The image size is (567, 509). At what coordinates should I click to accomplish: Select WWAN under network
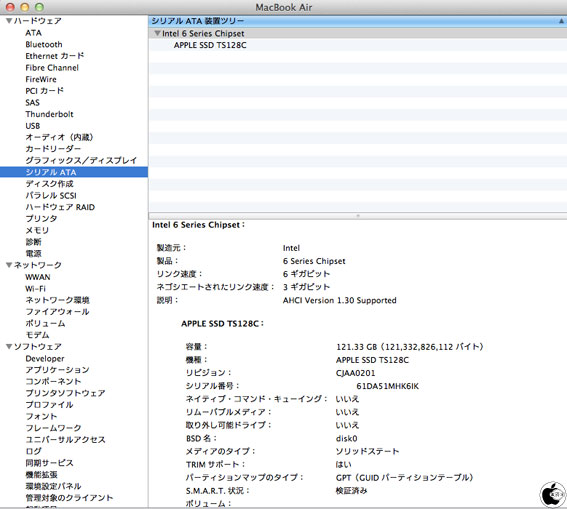click(x=38, y=277)
